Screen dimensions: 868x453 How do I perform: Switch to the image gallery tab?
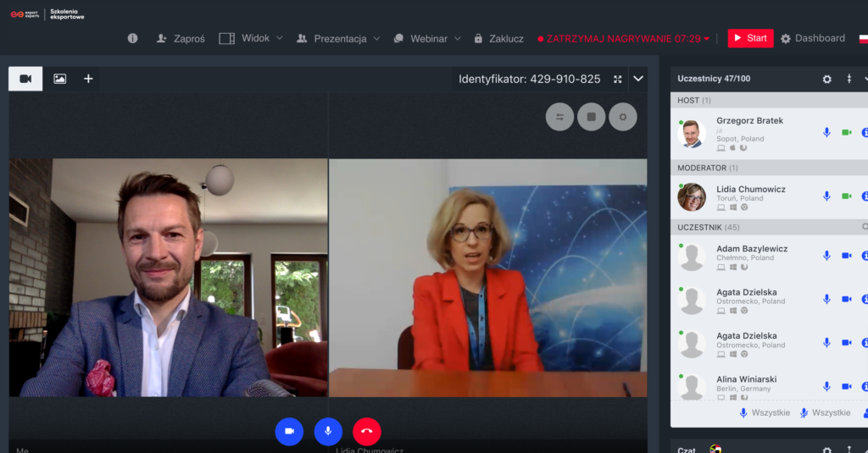click(60, 79)
